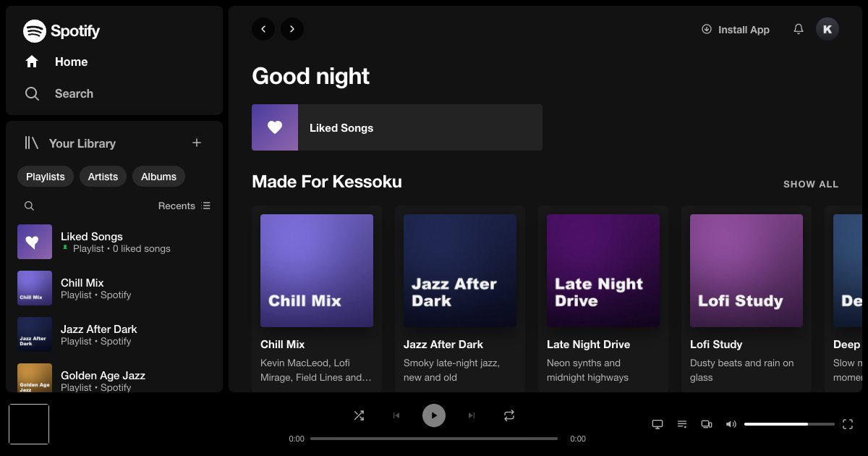Click 'Smoky late-night jazz, new and old'
This screenshot has width=868, height=456.
pyautogui.click(x=451, y=370)
